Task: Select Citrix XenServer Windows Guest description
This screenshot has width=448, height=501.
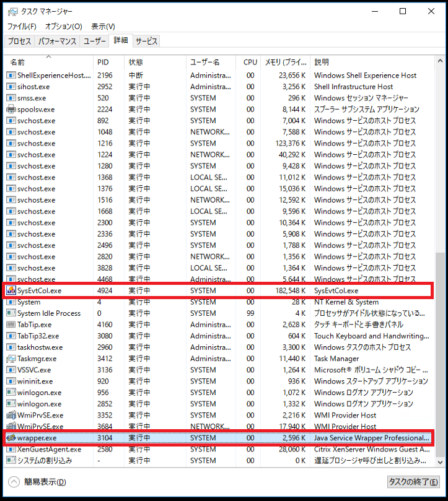Action: pos(372,449)
